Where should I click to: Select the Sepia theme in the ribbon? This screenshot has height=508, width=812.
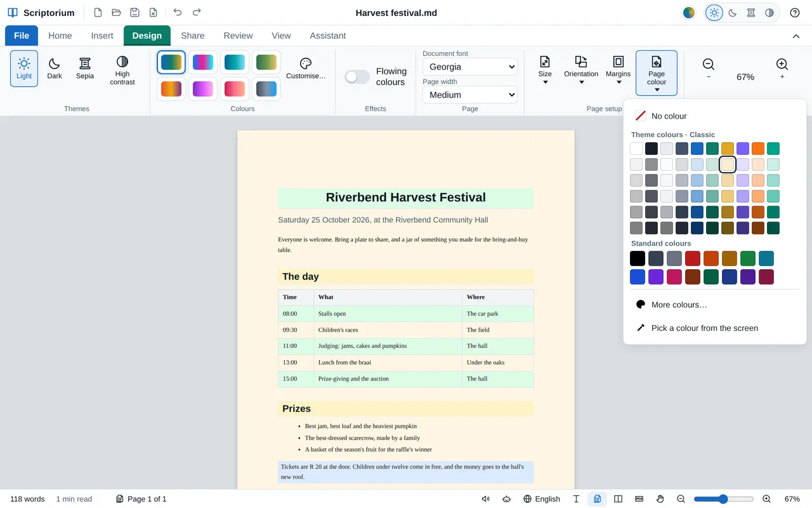(x=85, y=69)
